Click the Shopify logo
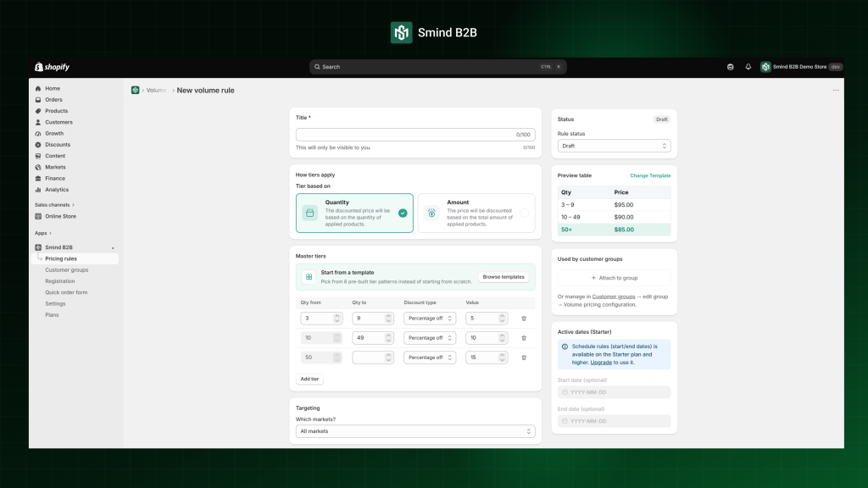The image size is (868, 488). coord(52,67)
